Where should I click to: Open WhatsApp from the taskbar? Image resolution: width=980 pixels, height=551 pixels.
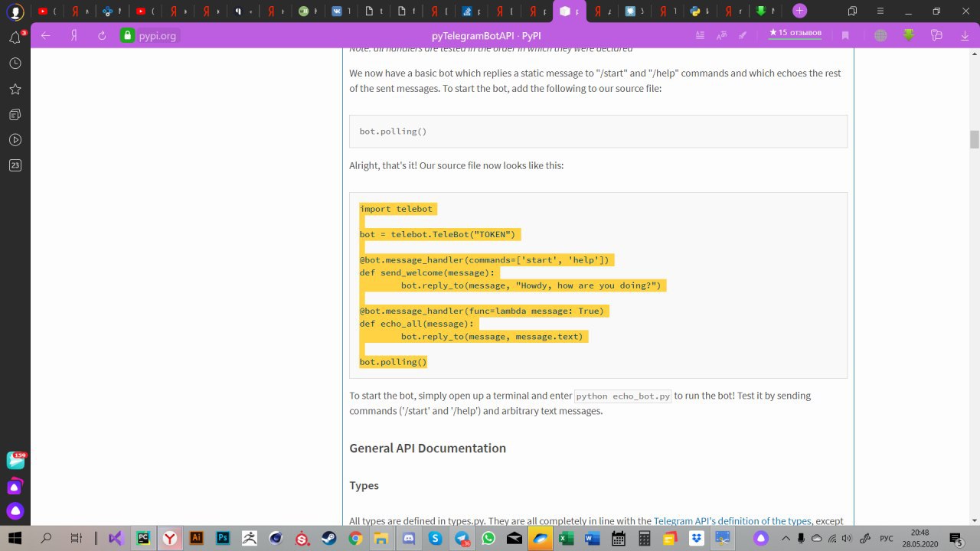[x=488, y=538]
